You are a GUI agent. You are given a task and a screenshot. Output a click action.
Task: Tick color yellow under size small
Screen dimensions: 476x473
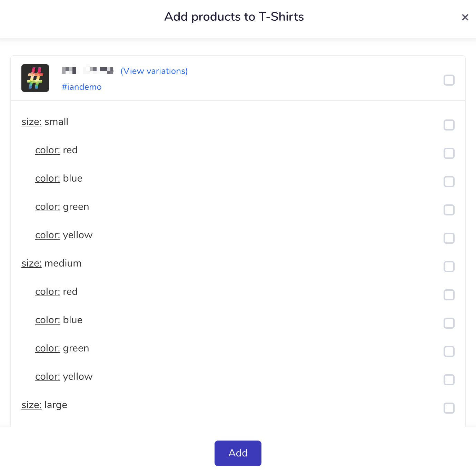coord(449,238)
